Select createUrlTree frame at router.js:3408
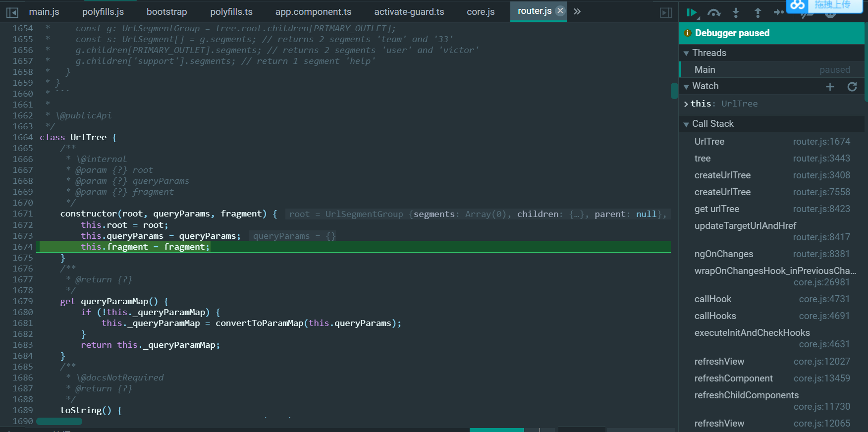 point(771,175)
